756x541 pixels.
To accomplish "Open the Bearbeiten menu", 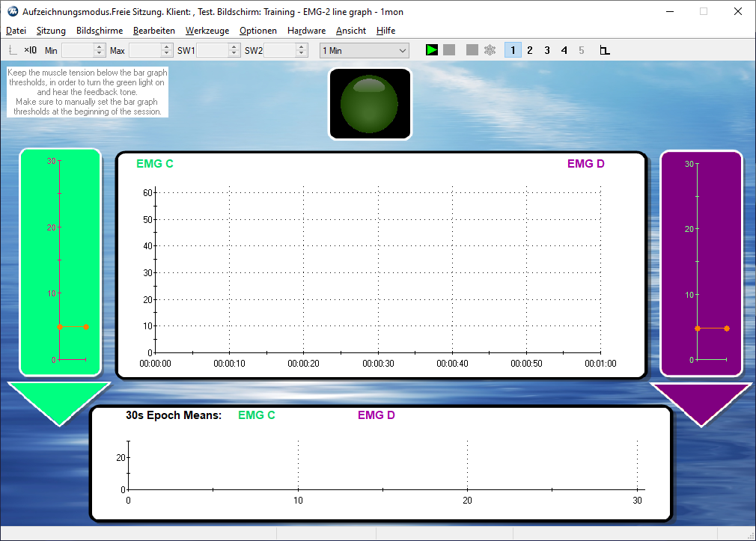I will click(x=153, y=31).
